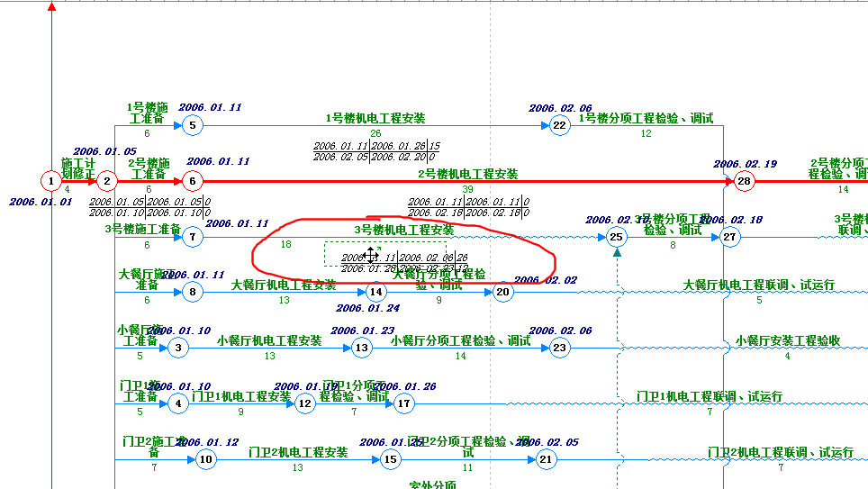Select node 13 dated 2006.01.23
The image size is (868, 489).
(361, 348)
